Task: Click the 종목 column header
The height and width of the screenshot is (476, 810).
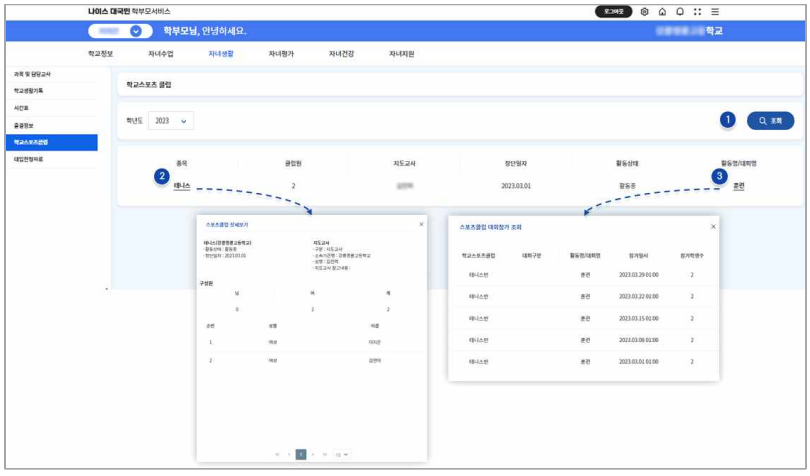Action: click(182, 163)
